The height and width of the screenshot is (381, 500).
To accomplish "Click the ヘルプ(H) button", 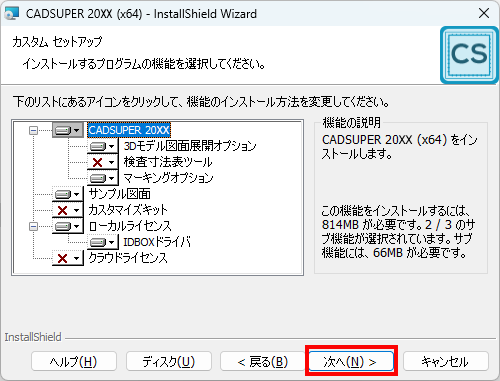I will point(74,361).
